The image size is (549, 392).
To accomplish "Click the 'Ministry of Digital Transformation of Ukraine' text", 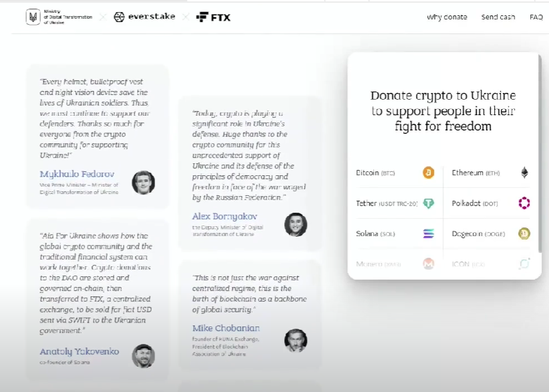I will [68, 17].
